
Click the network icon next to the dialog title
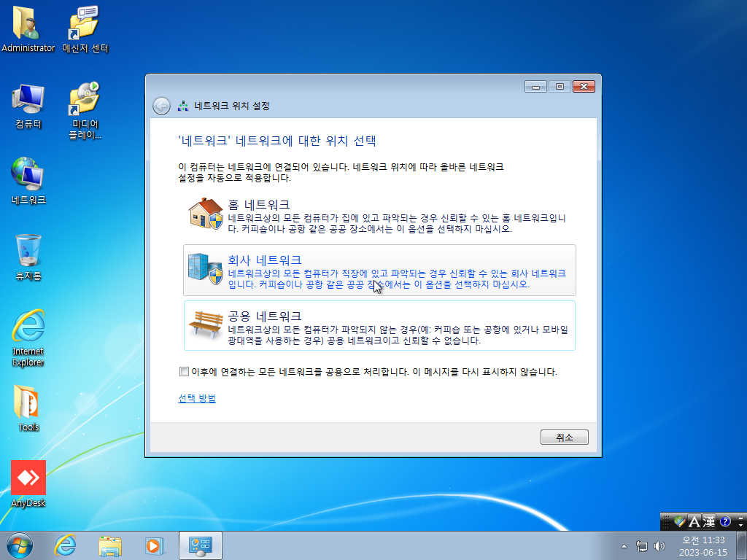(183, 106)
